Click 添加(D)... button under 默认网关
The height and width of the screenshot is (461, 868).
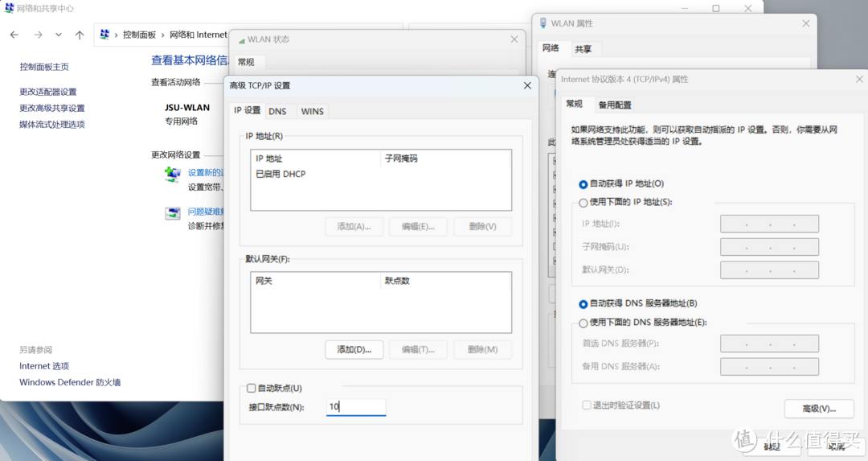pos(354,350)
